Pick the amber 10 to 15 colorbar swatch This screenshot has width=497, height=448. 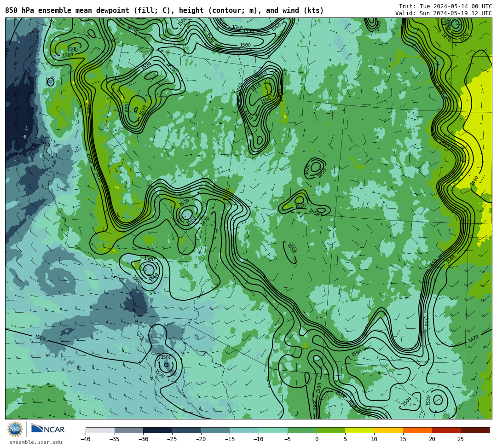(388, 430)
